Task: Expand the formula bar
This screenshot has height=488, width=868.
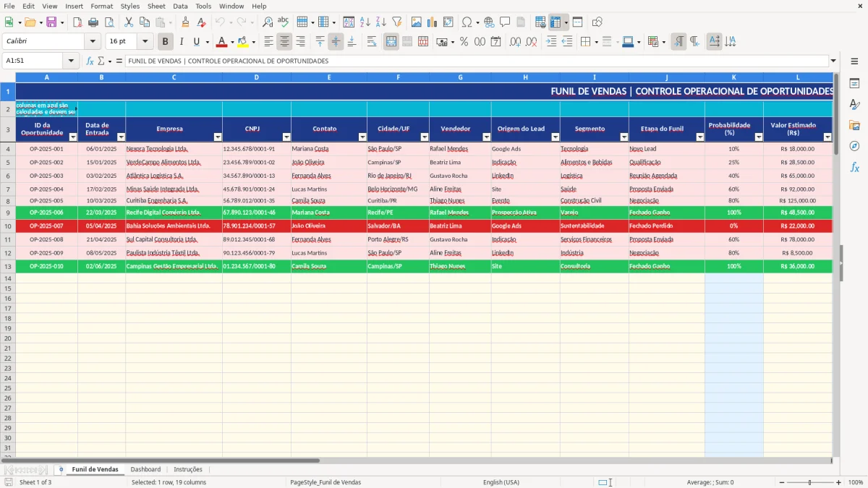Action: (833, 61)
